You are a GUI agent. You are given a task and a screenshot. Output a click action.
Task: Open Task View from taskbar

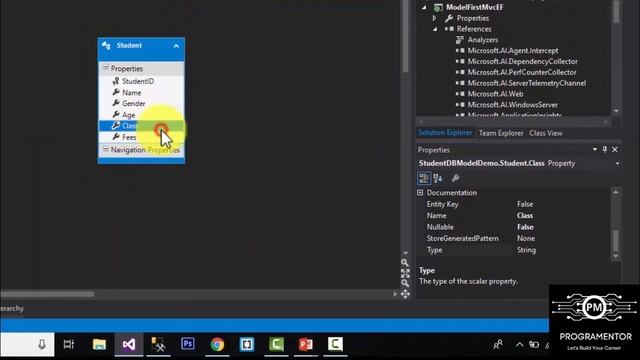point(69,344)
